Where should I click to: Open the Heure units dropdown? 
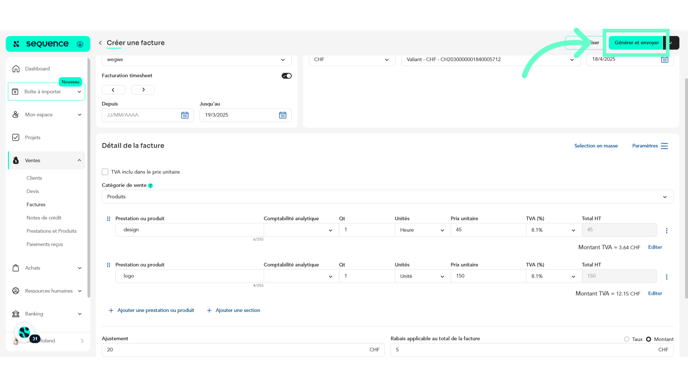(422, 230)
